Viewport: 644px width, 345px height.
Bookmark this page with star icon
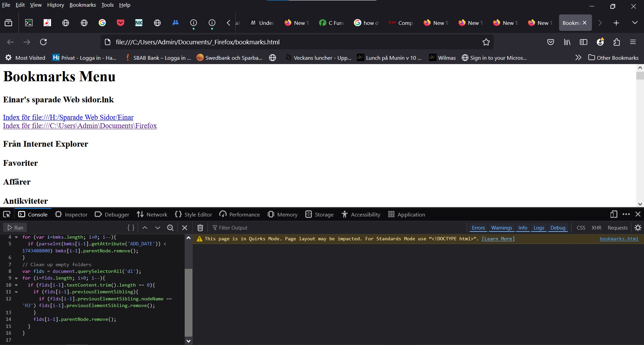click(486, 42)
